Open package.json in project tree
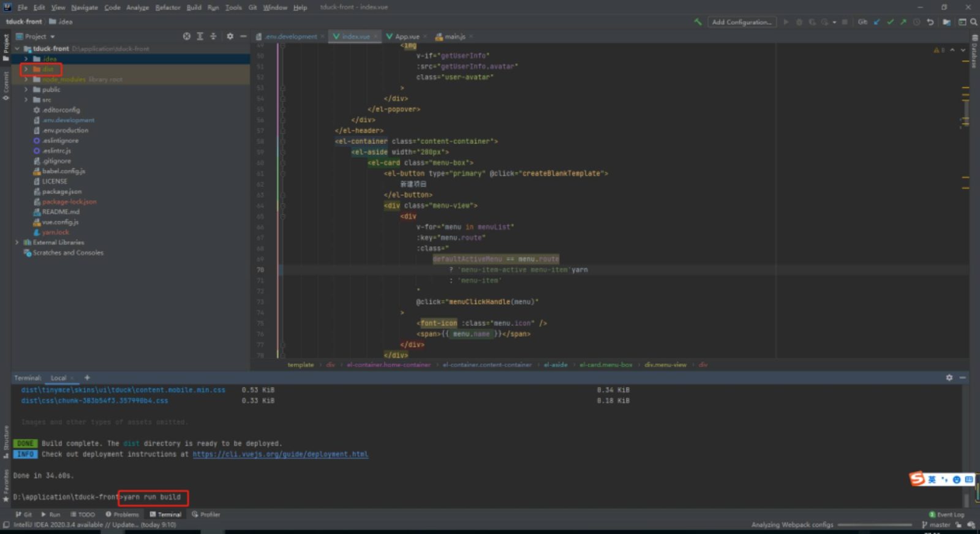This screenshot has width=980, height=534. click(61, 192)
